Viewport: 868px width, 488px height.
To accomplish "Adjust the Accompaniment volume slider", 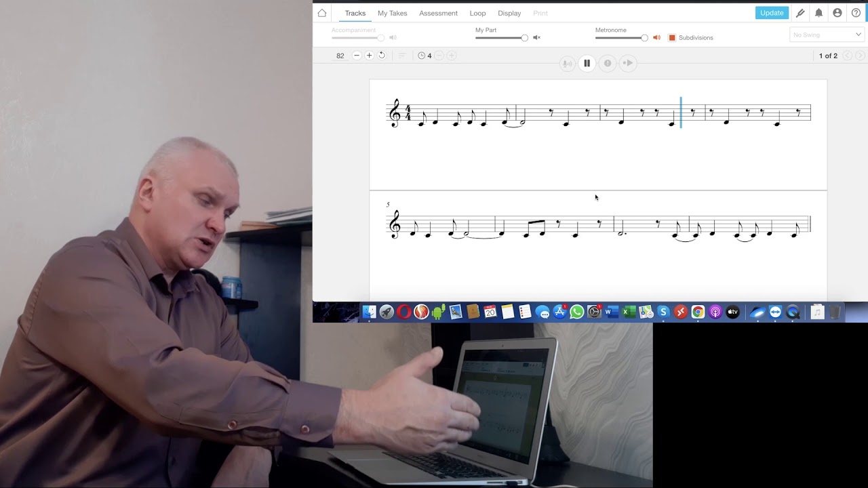I will tap(358, 38).
